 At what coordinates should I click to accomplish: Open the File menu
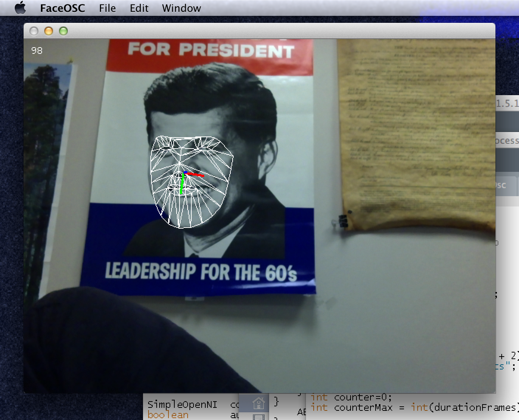pyautogui.click(x=107, y=8)
